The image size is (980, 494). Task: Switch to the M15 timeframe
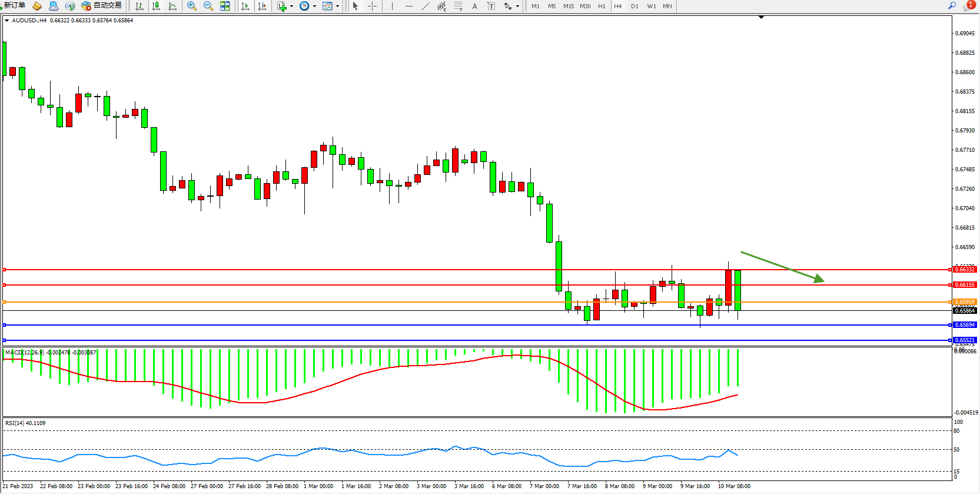[x=568, y=6]
